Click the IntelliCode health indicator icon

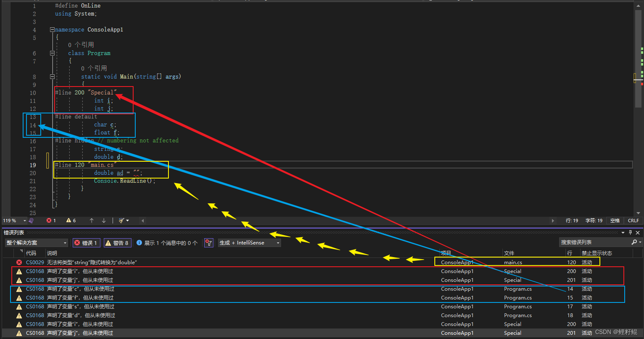coord(31,221)
